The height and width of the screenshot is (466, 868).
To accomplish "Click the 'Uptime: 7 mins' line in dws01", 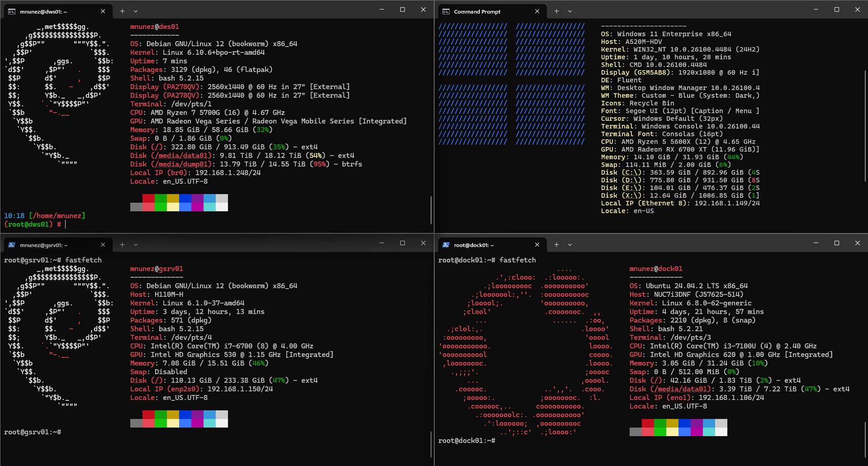I will click(159, 61).
